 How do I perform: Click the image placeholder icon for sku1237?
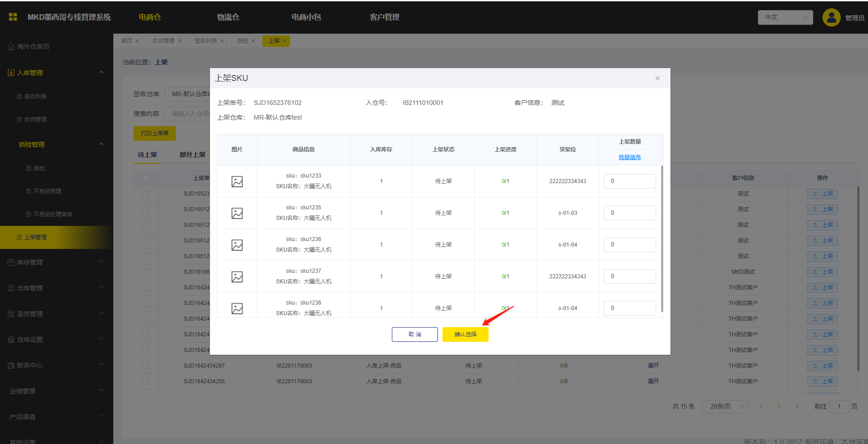pos(237,277)
